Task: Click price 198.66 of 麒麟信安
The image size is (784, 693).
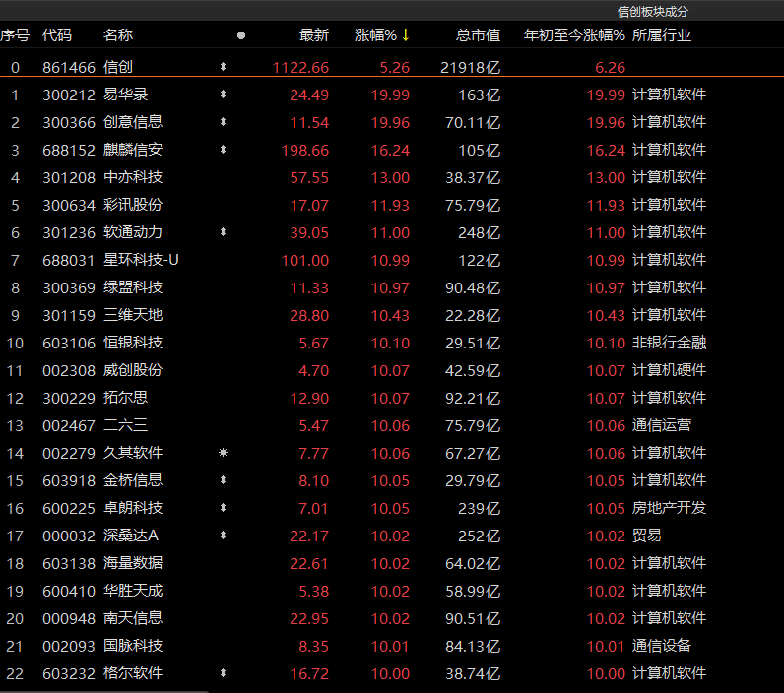Action: (x=305, y=150)
